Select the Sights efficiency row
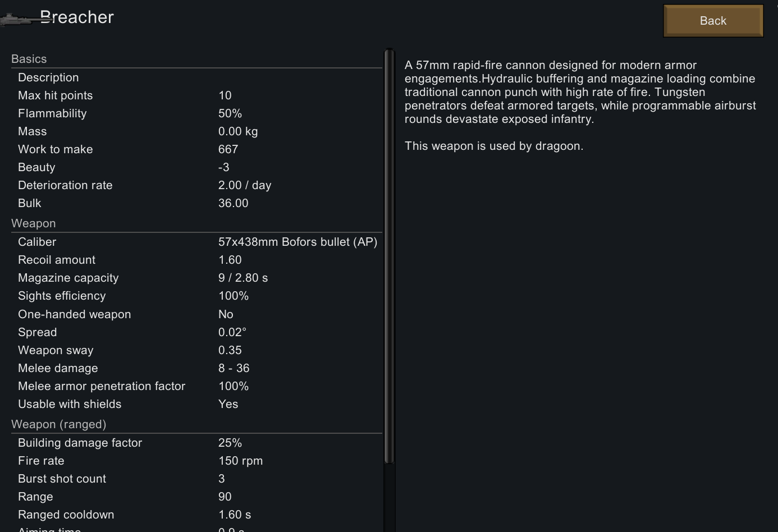The height and width of the screenshot is (532, 778). pos(196,296)
